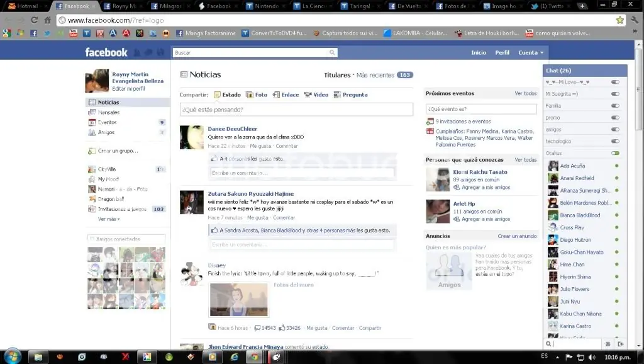This screenshot has width=644, height=364.
Task: Open Windows Start button
Action: pos(13,356)
